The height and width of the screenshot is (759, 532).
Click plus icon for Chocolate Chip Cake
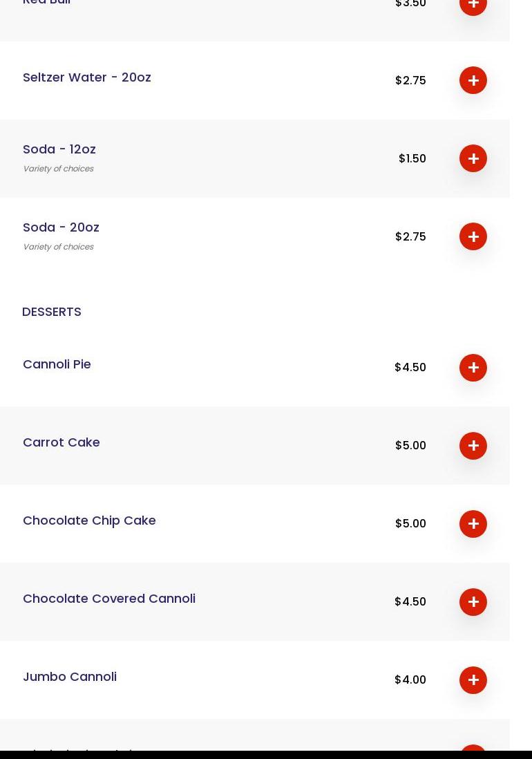473,523
